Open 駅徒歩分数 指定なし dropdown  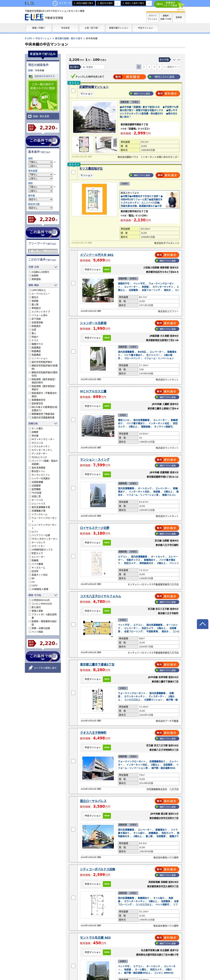40,208
